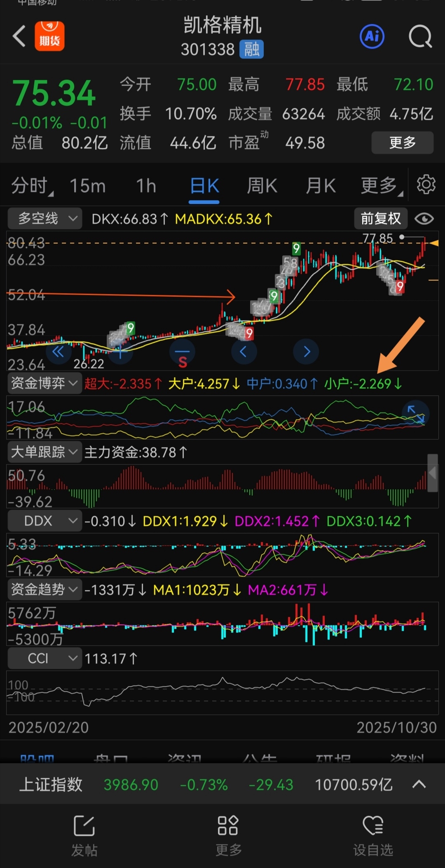Viewport: 445px width, 868px height.
Task: Tap the 上证指数 label
Action: [x=51, y=784]
